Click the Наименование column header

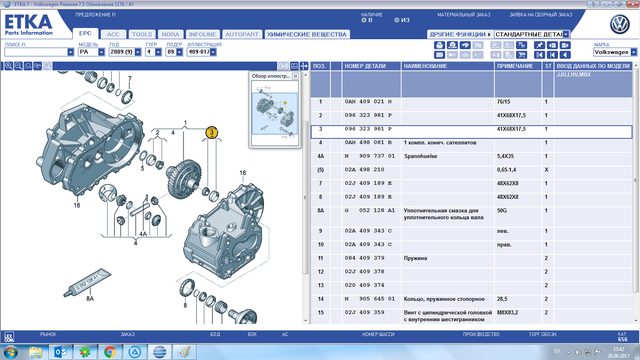click(x=447, y=66)
